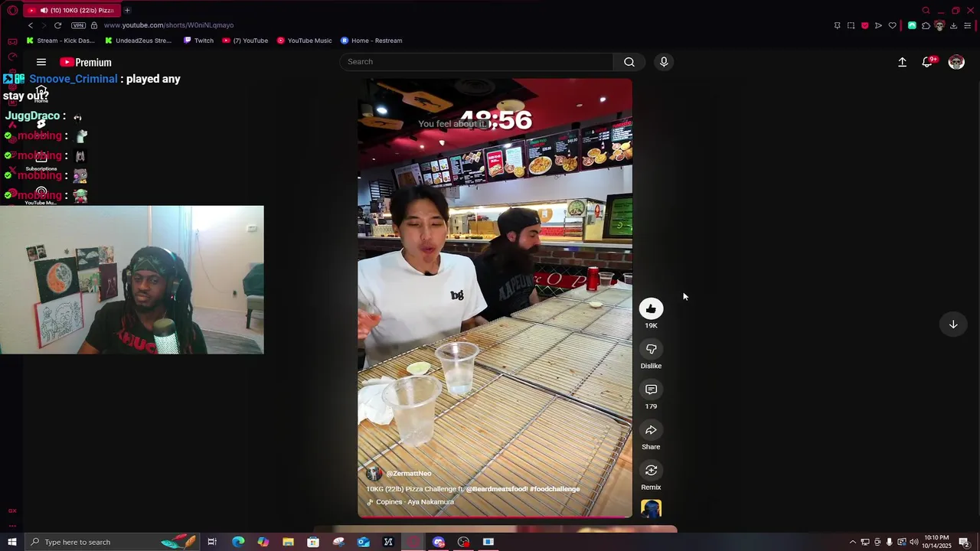
Task: Open Windows notification center
Action: click(x=965, y=542)
